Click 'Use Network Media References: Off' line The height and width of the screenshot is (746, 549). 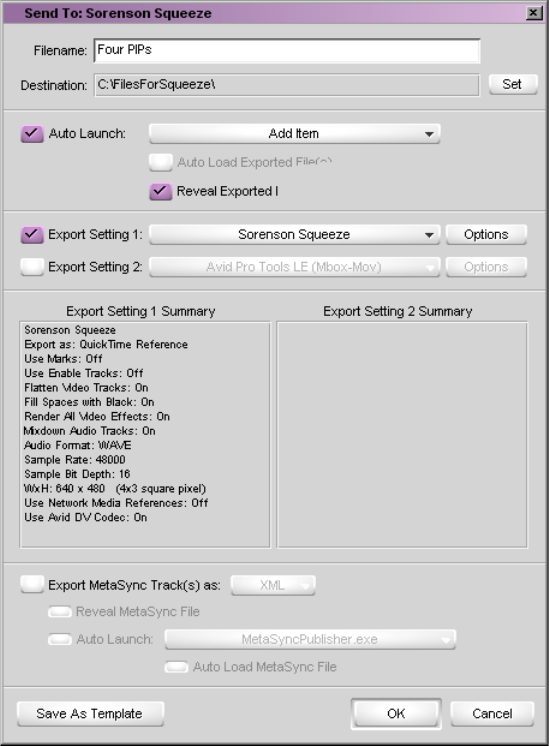(x=116, y=503)
